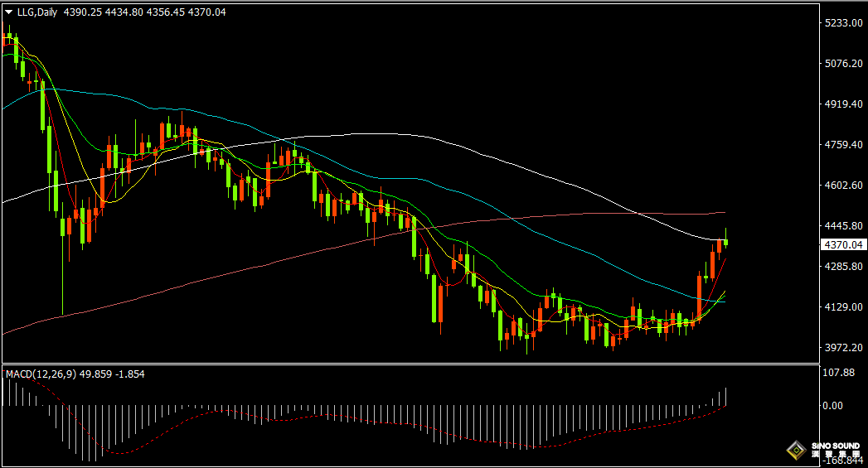Click price scale value 4602.60
Image resolution: width=868 pixels, height=468 pixels.
(844, 186)
